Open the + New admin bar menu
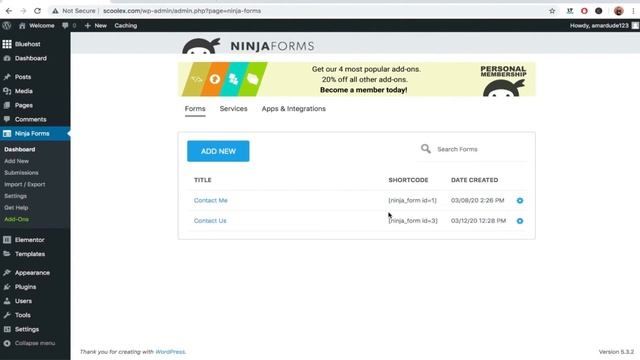The height and width of the screenshot is (360, 640). tap(96, 25)
